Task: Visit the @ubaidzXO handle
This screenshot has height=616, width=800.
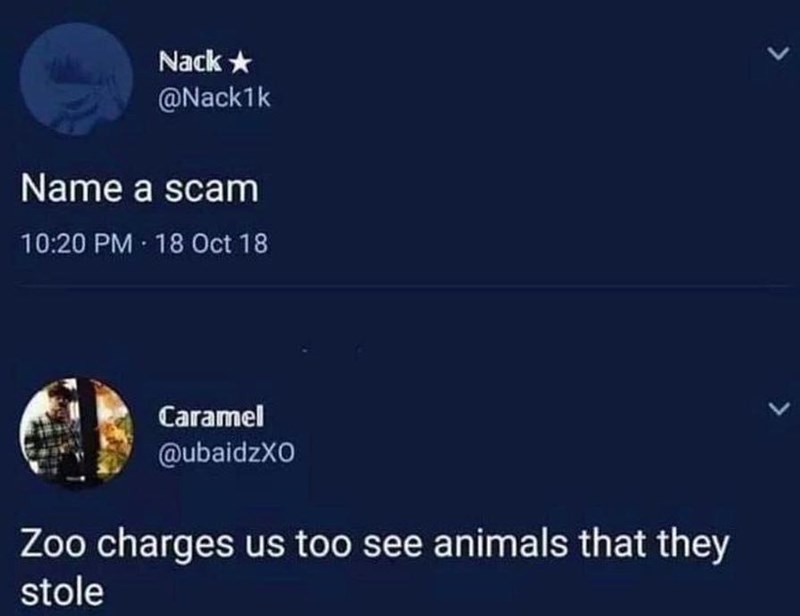Action: pos(227,452)
